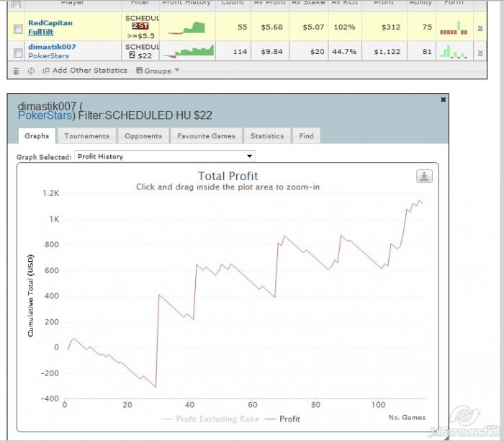Click the 2 ST badge in RedCapitan filter
This screenshot has width=504, height=441.
point(140,26)
